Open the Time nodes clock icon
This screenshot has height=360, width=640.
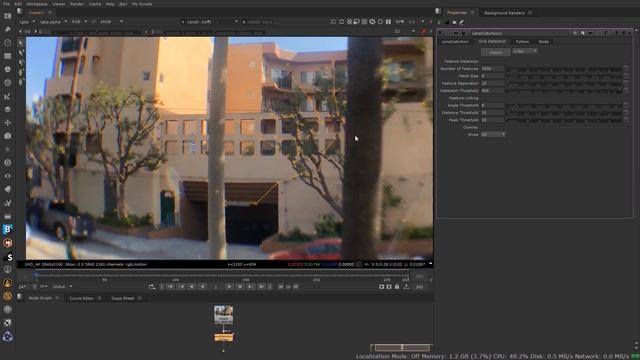point(7,42)
